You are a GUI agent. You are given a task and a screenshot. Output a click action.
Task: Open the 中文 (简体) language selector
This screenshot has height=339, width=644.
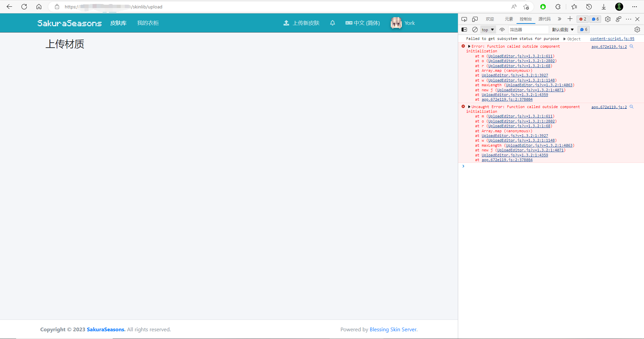click(x=363, y=23)
